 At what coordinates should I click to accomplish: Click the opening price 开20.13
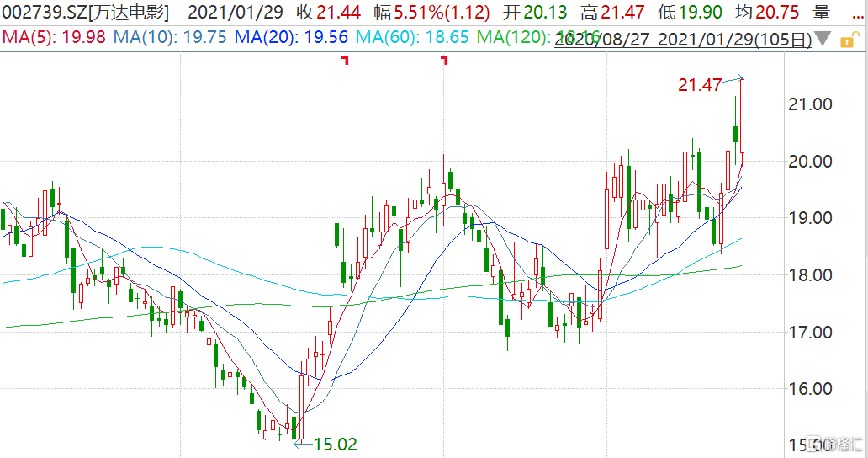coord(535,12)
